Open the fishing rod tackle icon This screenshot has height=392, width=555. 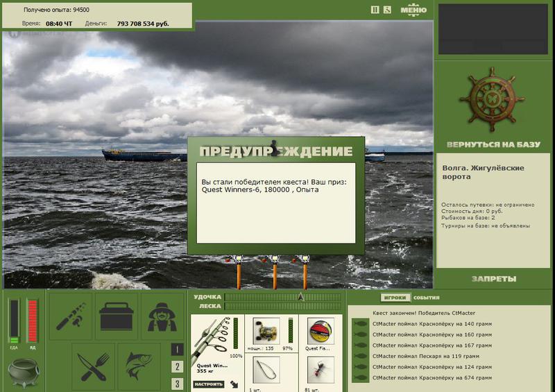pos(71,316)
